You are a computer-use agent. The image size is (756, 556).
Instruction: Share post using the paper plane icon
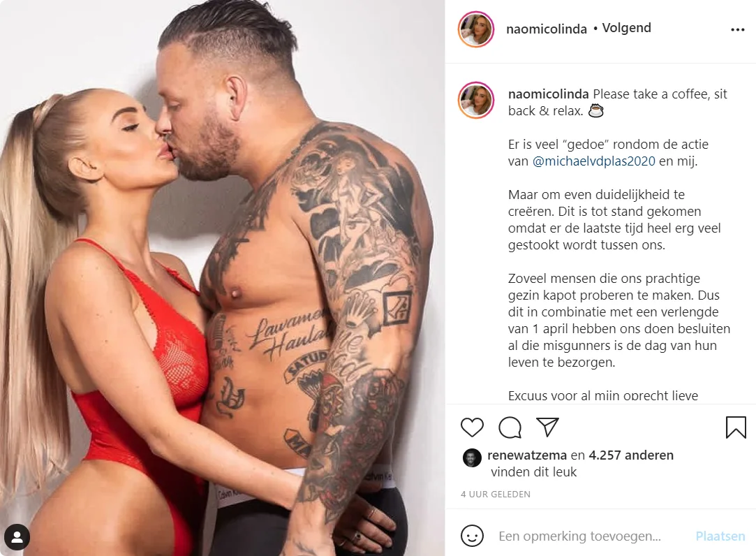pyautogui.click(x=547, y=427)
